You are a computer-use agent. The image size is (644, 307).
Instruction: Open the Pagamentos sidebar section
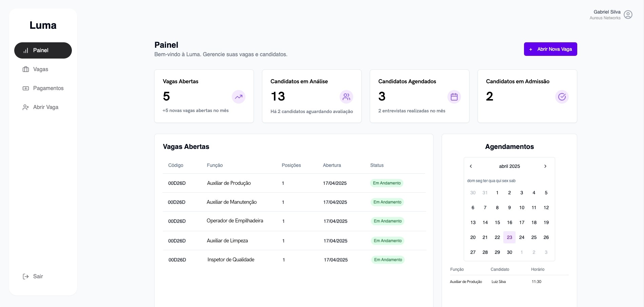pos(43,88)
